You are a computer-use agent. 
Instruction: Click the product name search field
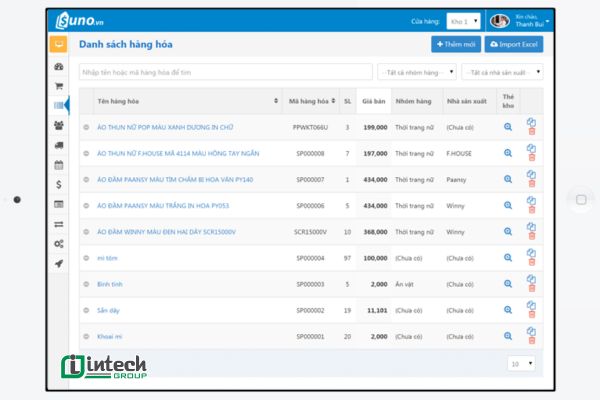click(224, 72)
